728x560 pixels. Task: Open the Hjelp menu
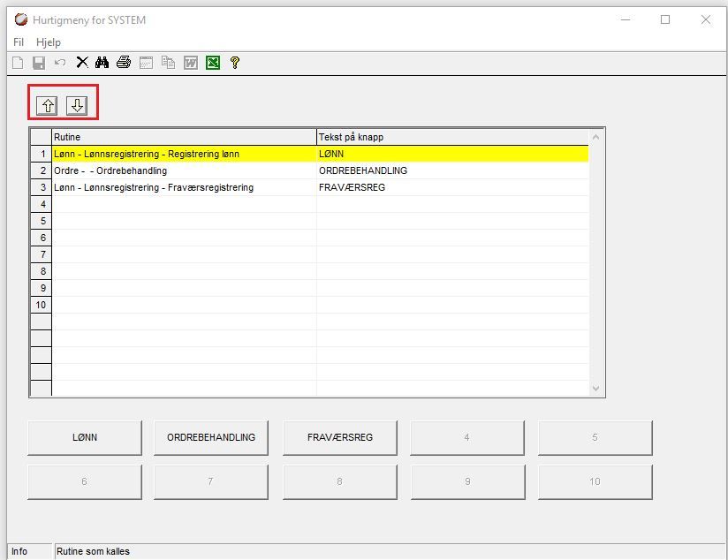49,42
